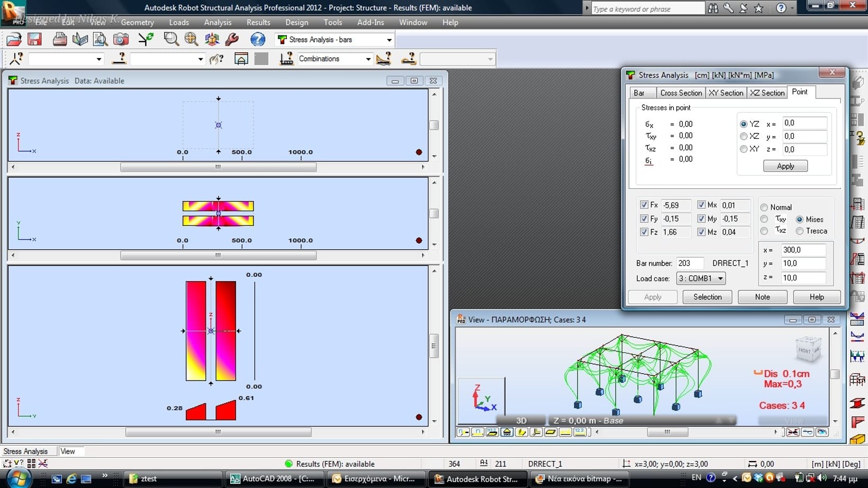Image resolution: width=868 pixels, height=488 pixels.
Task: Click the Note button
Action: pos(762,297)
